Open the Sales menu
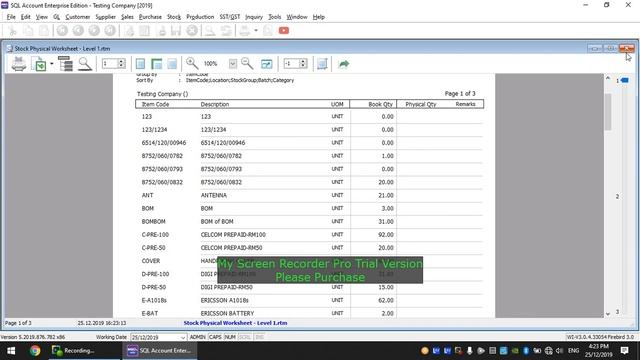 127,17
